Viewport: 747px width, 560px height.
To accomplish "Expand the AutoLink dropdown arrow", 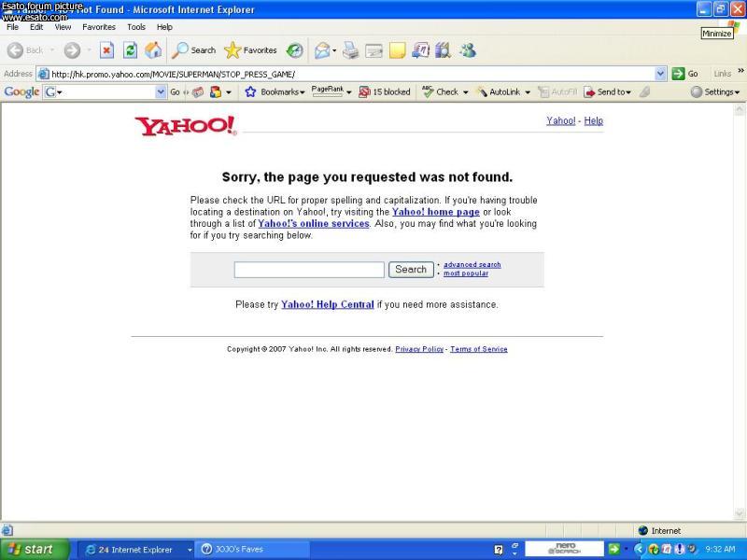I will [x=528, y=92].
